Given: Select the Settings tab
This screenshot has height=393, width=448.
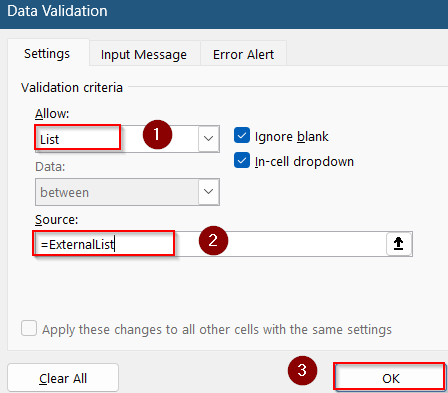Looking at the screenshot, I should (x=47, y=54).
